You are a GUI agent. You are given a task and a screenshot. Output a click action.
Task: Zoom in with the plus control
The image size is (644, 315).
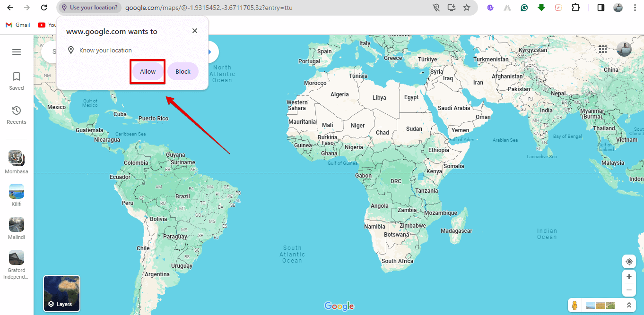(x=629, y=276)
